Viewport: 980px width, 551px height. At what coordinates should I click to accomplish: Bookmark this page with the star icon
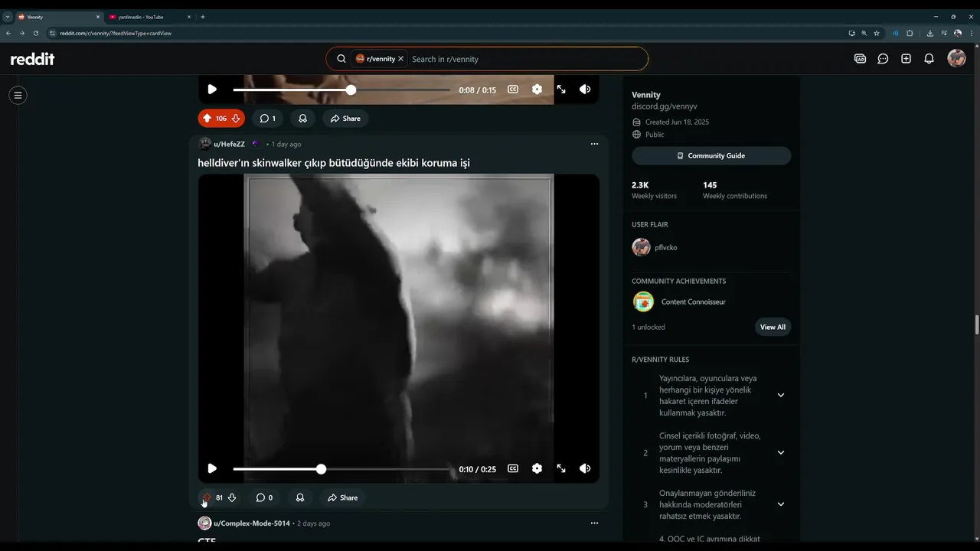(877, 33)
